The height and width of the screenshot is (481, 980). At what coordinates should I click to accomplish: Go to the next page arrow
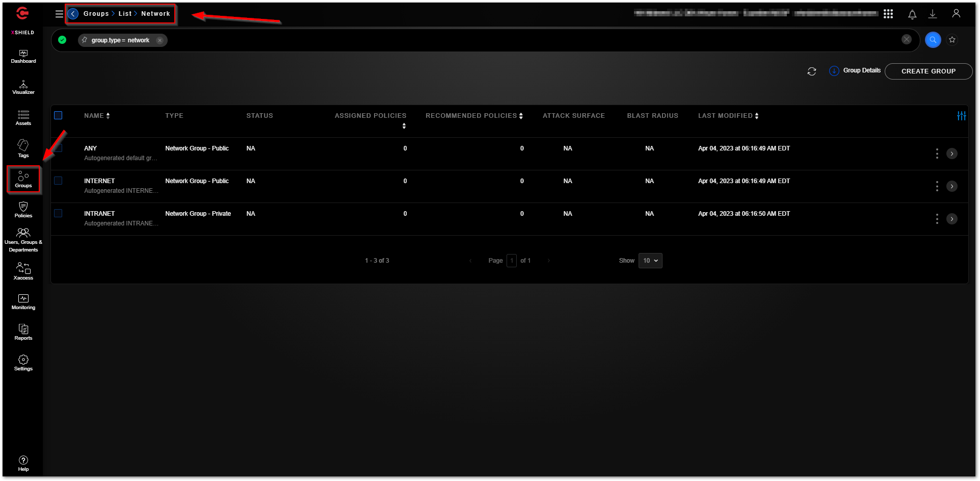coord(549,261)
